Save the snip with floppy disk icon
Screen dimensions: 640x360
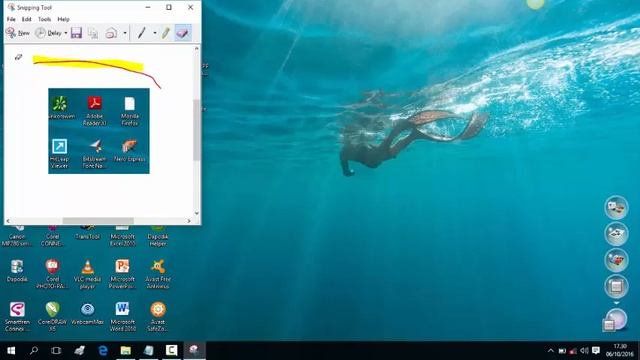point(76,33)
